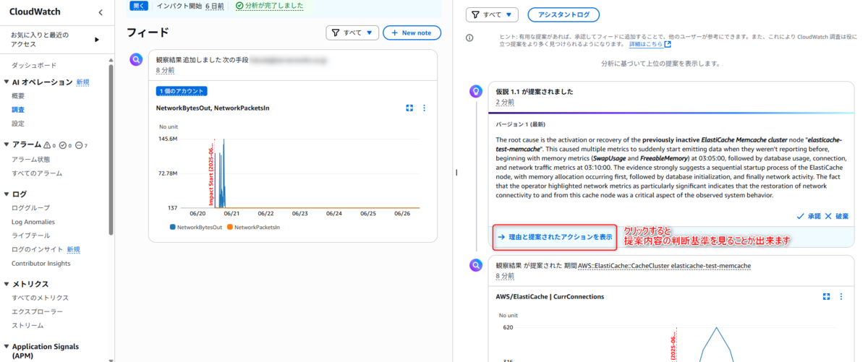868x362 pixels.
Task: Click 8 分前 on suggested observation
Action: point(505,276)
